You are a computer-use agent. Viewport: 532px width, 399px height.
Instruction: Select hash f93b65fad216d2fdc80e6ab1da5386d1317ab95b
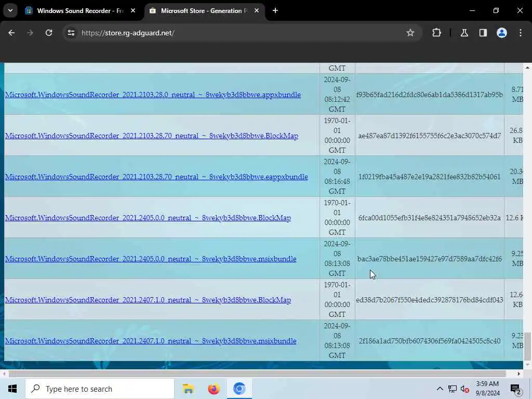(x=430, y=95)
